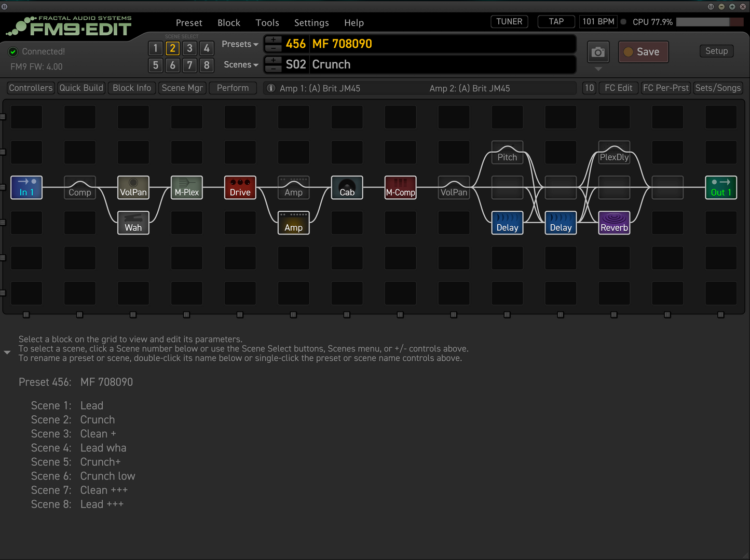Click the Out 1 output block
This screenshot has height=560, width=750.
[720, 187]
